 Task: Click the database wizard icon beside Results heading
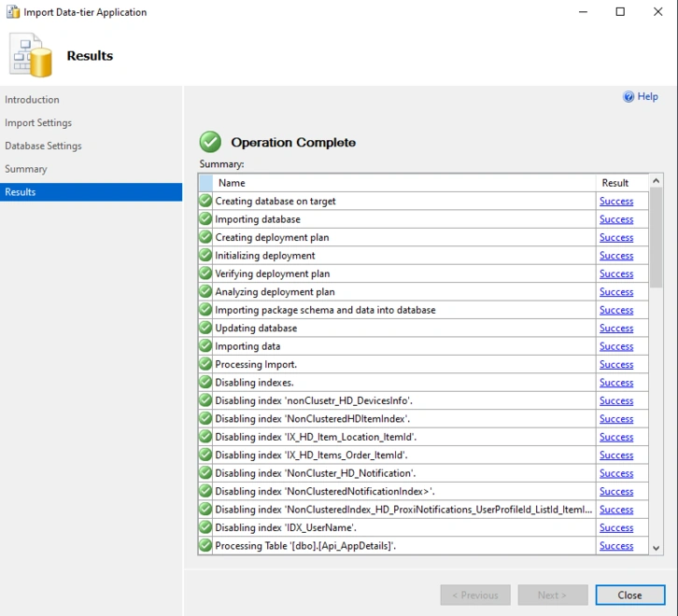pyautogui.click(x=31, y=55)
